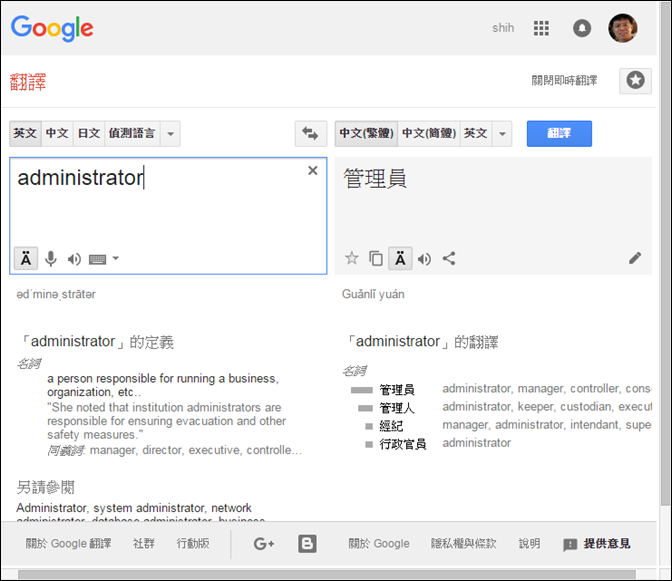Click the horizontal scrollbar at bottom
Screen dimensions: 672x581
coord(327,574)
